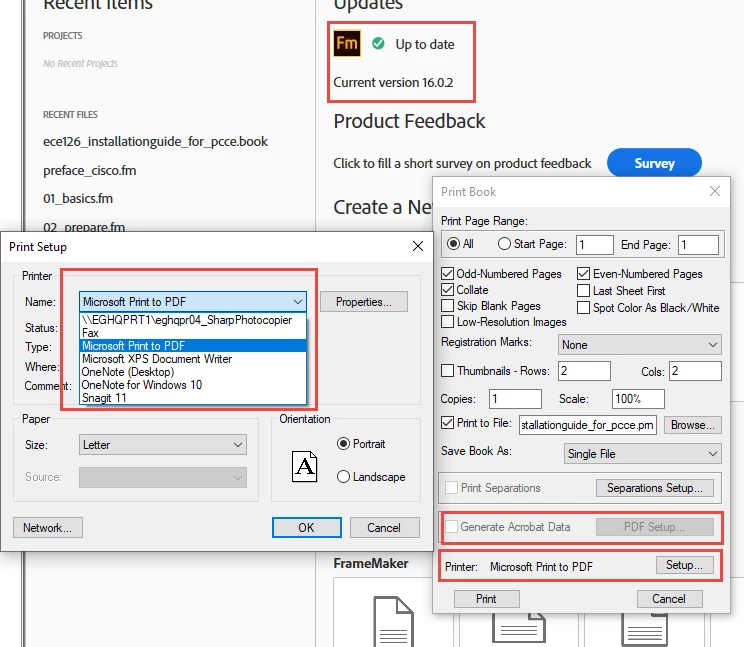The width and height of the screenshot is (744, 647).
Task: Click the FrameMaker Fm logo icon
Action: 347,43
